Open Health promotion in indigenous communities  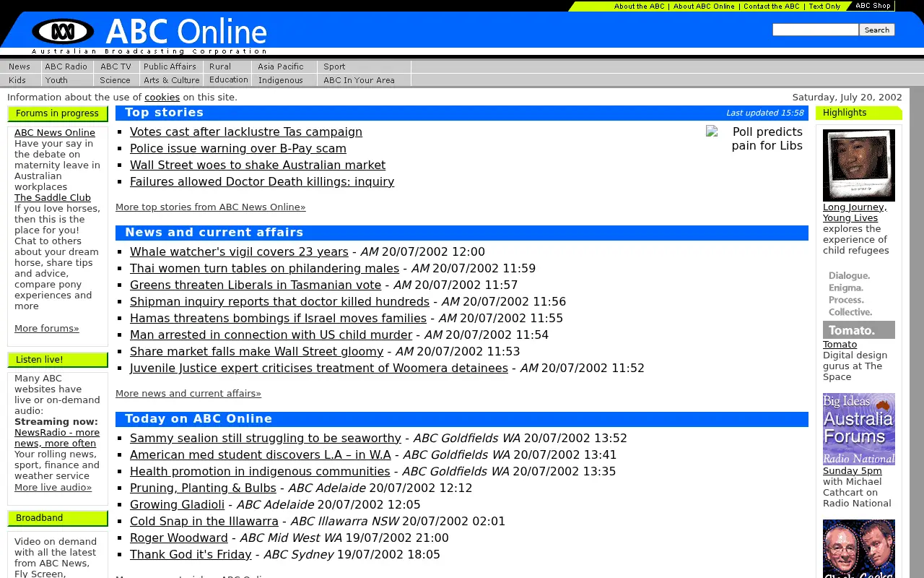260,471
